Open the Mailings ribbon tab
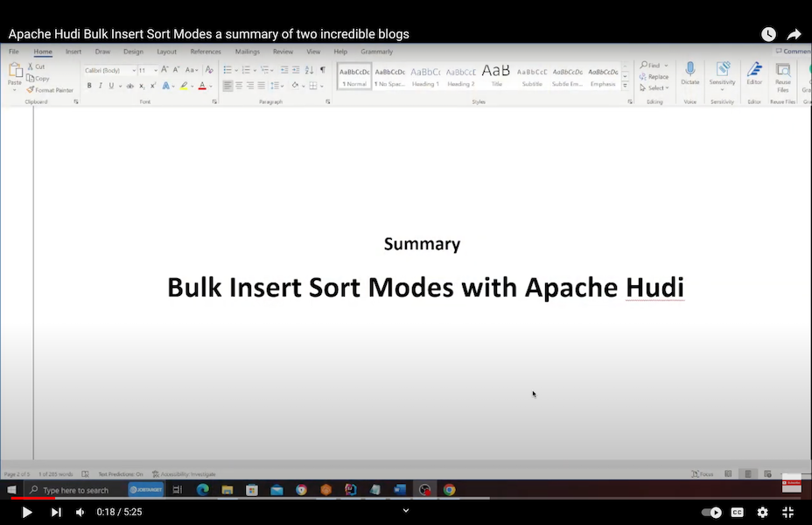 coord(248,52)
